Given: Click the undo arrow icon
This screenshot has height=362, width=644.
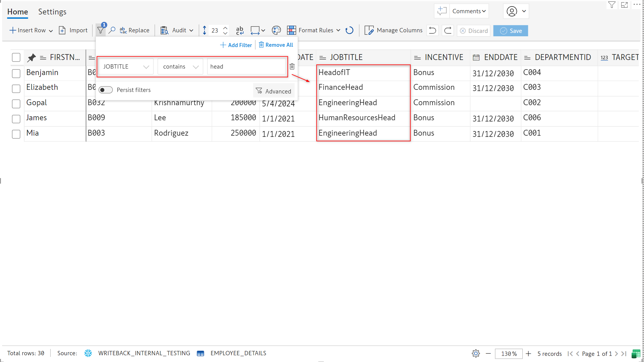Looking at the screenshot, I should pyautogui.click(x=433, y=30).
